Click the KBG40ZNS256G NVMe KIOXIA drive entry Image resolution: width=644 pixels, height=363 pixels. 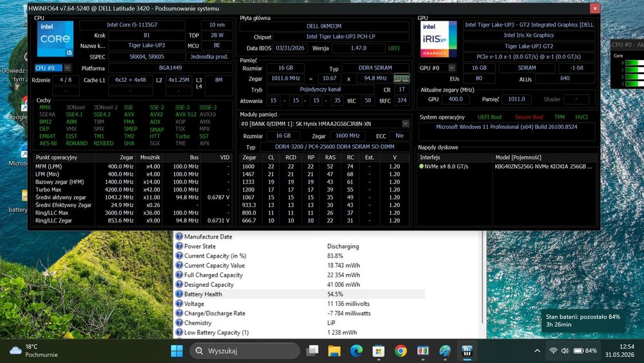(x=544, y=166)
